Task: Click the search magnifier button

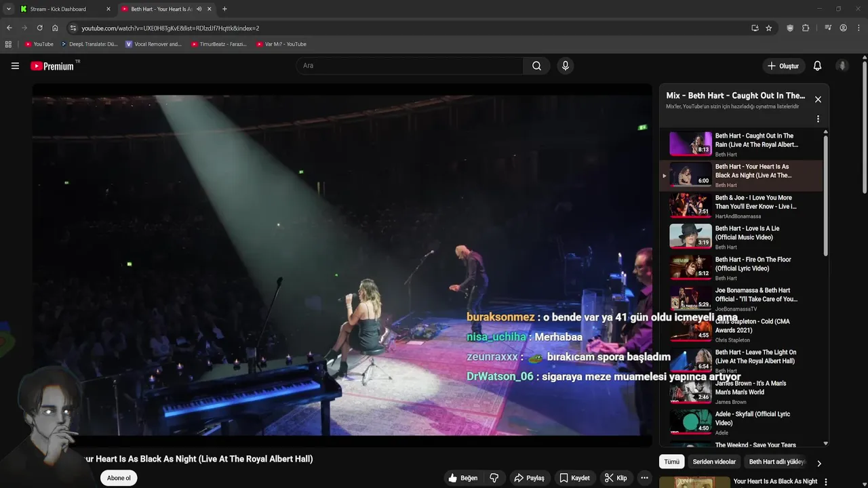Action: 536,66
